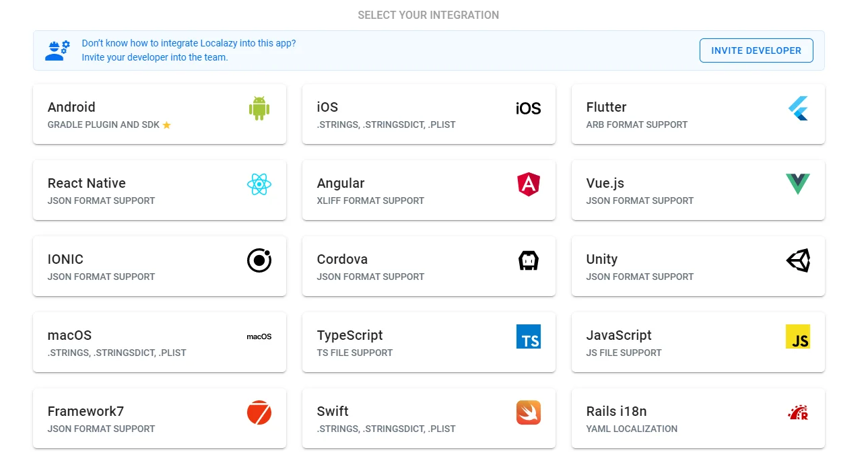
Task: Select the Unity logo icon
Action: pos(798,260)
